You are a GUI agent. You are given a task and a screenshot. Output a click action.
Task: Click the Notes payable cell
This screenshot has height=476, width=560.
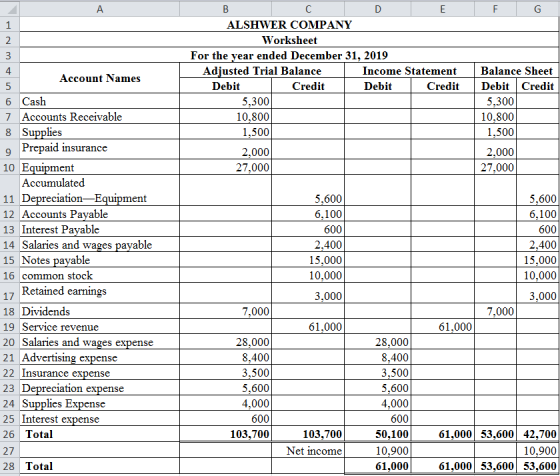100,260
